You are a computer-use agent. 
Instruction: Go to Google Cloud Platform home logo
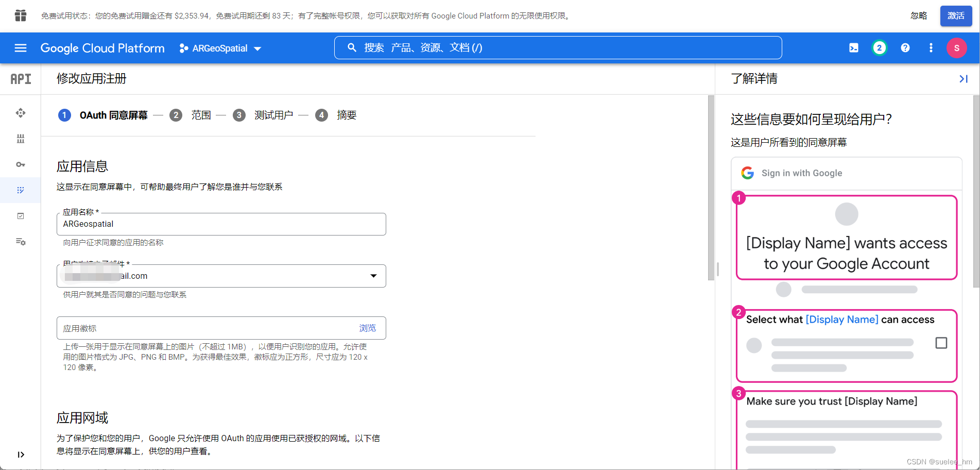[102, 48]
